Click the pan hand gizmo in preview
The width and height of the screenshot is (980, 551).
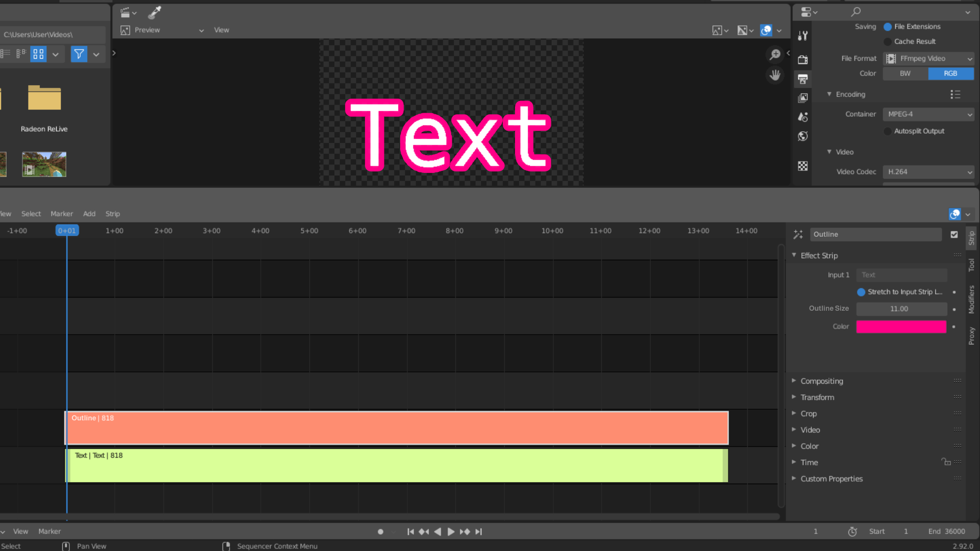click(x=775, y=76)
